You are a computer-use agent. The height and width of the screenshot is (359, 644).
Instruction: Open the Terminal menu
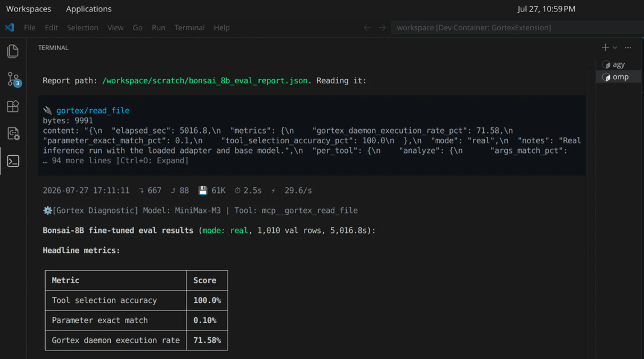pyautogui.click(x=189, y=28)
